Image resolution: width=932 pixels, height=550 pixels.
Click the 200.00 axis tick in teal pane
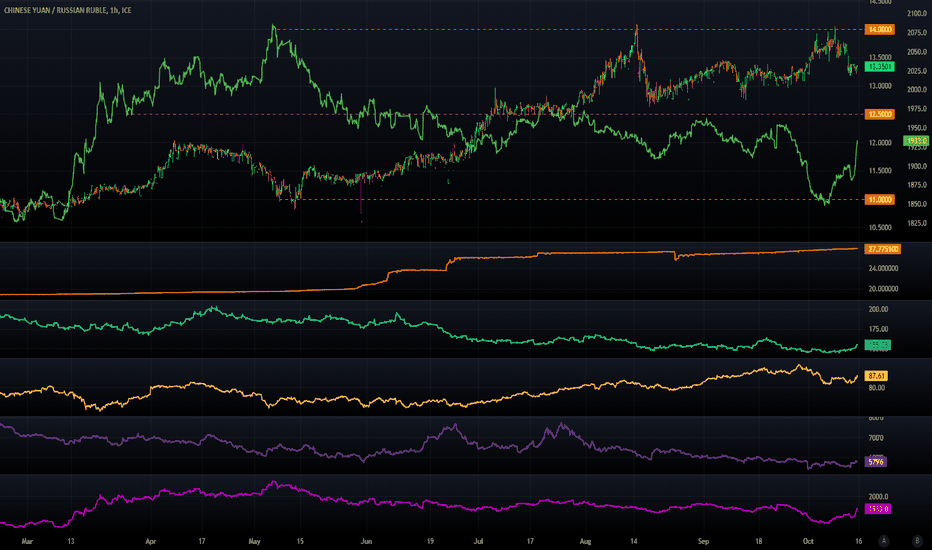tap(879, 309)
